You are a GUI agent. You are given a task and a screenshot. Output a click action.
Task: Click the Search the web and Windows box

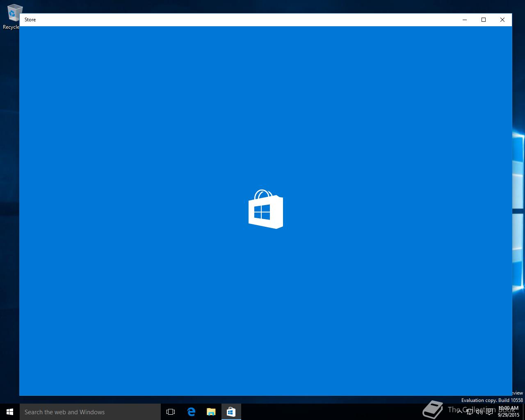pyautogui.click(x=90, y=412)
